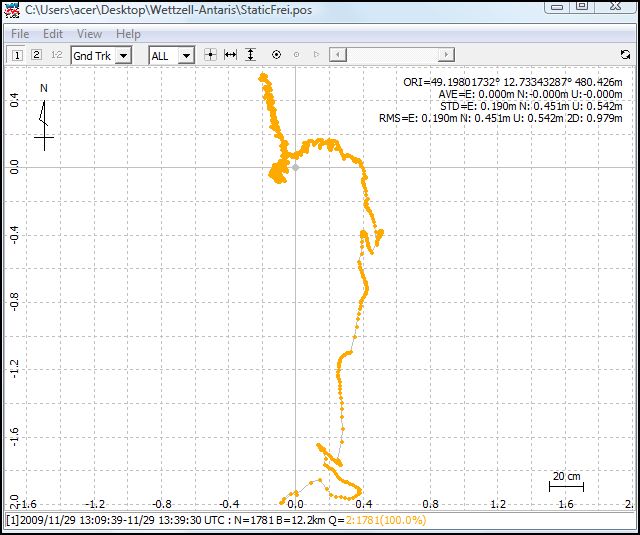The width and height of the screenshot is (640, 535).
Task: Open the View menu
Action: click(89, 34)
